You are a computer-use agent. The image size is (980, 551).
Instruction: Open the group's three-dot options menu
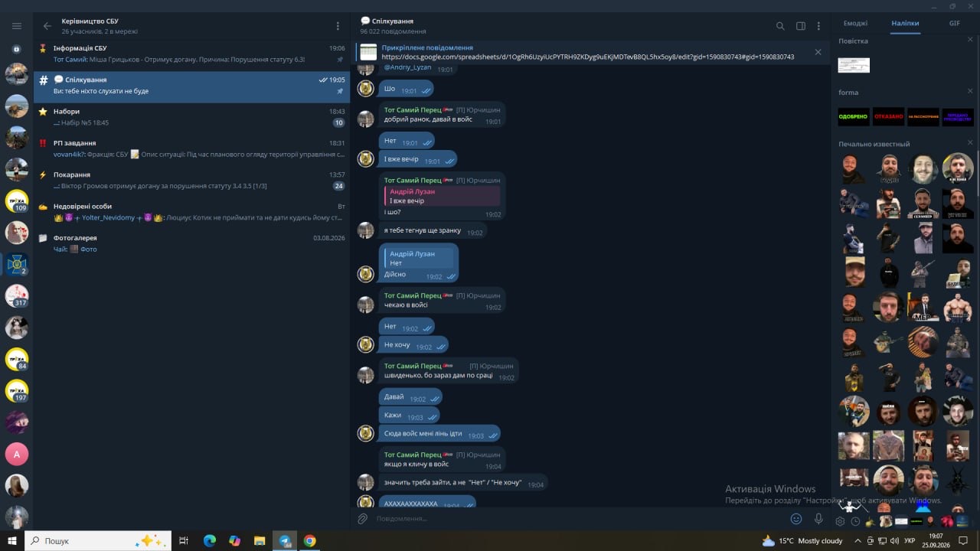coord(338,26)
